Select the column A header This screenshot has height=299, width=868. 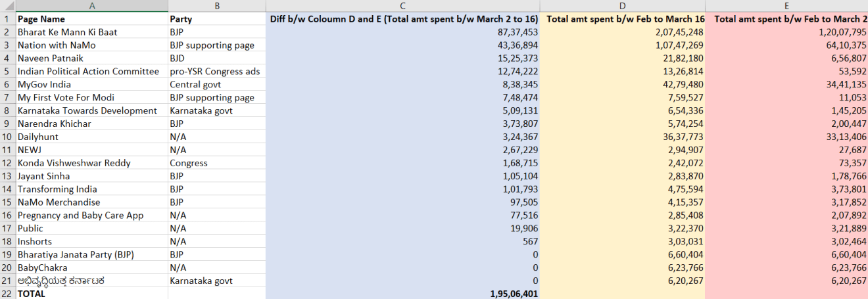click(x=91, y=6)
